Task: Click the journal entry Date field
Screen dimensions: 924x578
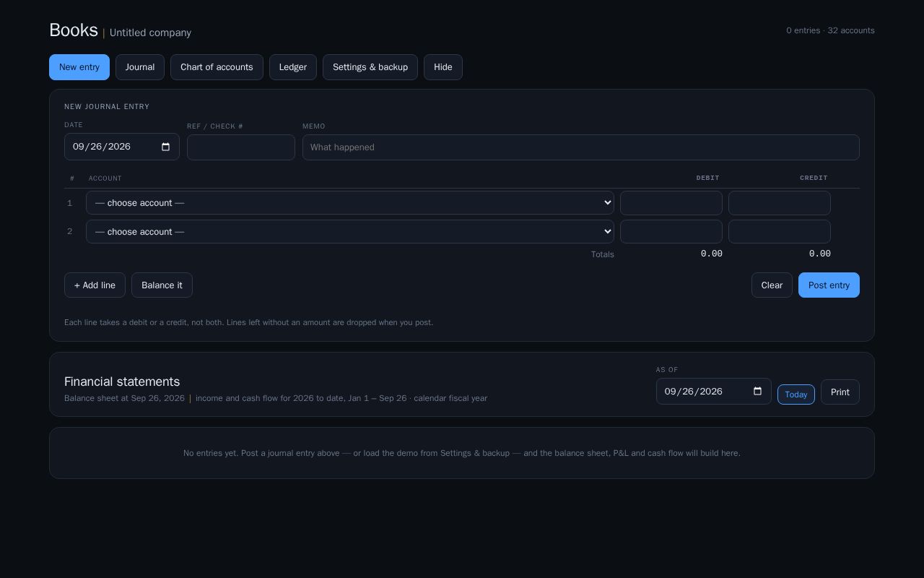Action: coord(122,147)
